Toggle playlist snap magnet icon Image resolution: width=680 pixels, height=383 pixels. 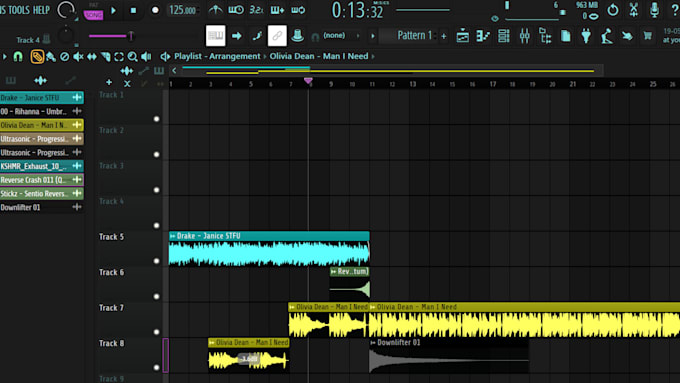[x=18, y=56]
